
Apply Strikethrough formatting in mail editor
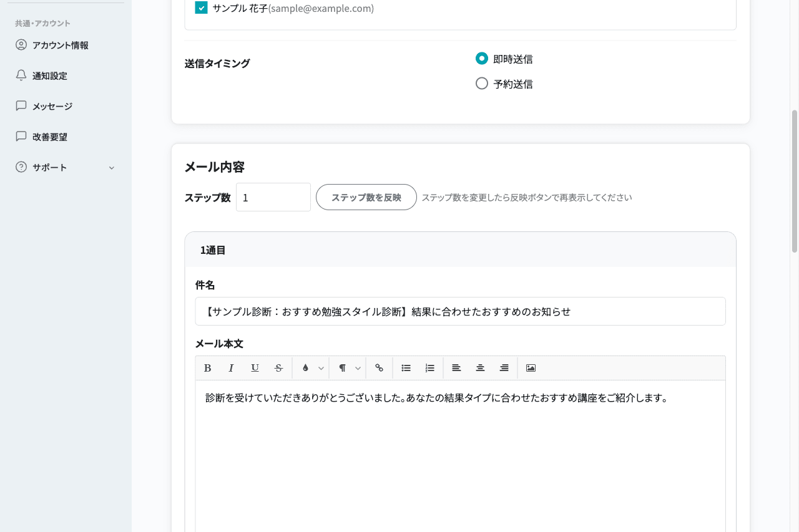(278, 368)
